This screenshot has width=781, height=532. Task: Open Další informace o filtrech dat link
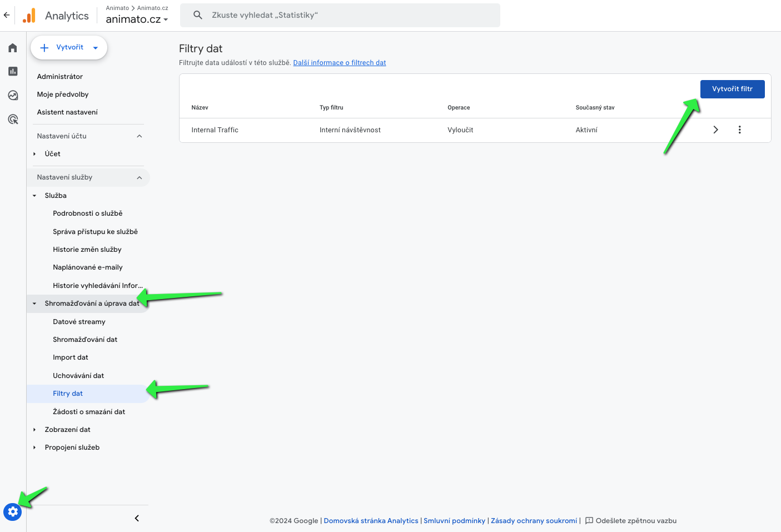[340, 63]
